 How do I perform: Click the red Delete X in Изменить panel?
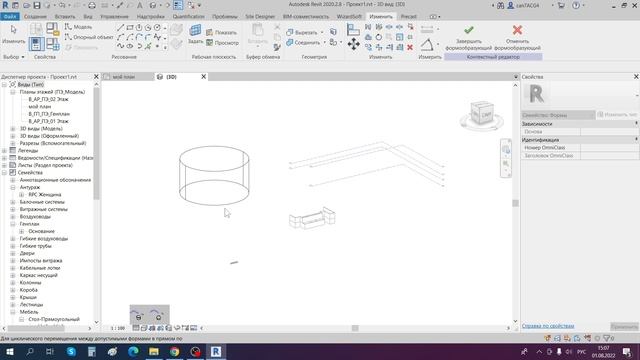pyautogui.click(x=410, y=47)
